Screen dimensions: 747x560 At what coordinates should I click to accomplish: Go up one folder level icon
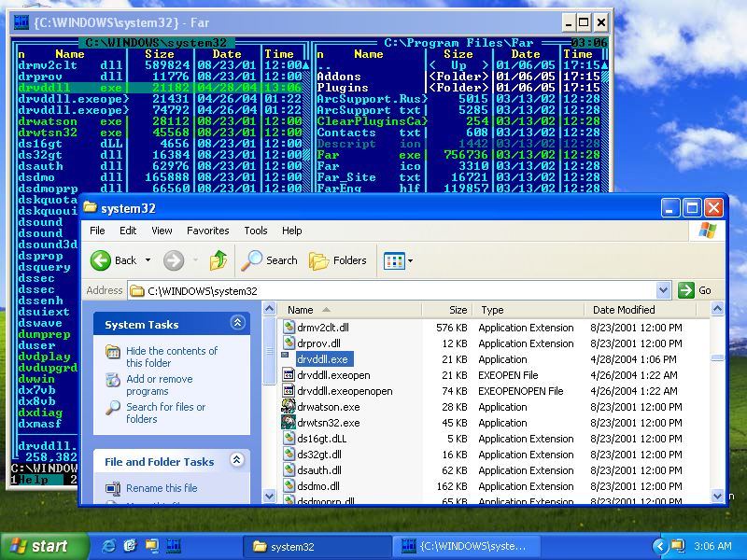(x=218, y=260)
